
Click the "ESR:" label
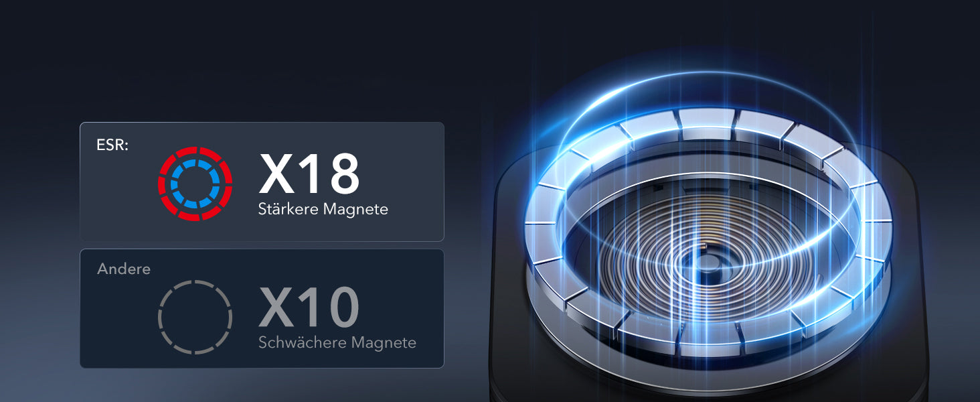111,144
